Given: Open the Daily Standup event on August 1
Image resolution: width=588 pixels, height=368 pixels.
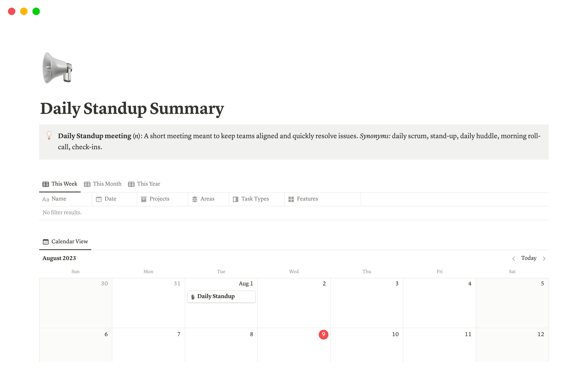Looking at the screenshot, I should click(221, 296).
